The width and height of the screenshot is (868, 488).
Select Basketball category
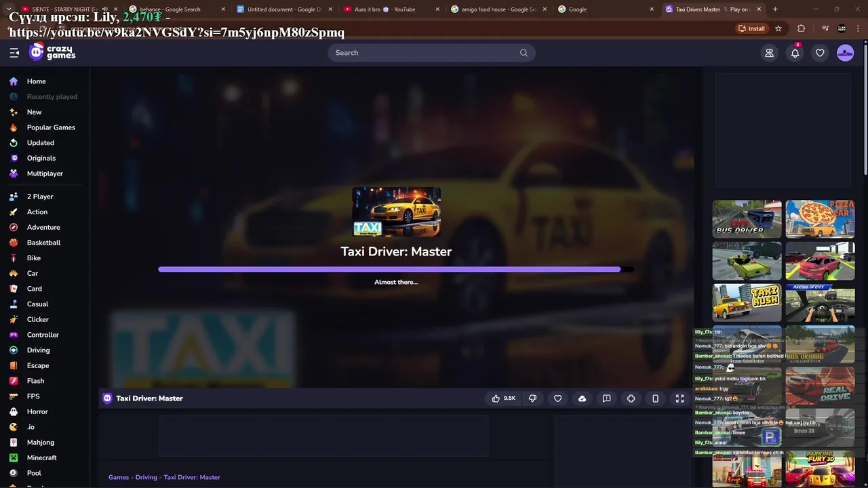44,243
